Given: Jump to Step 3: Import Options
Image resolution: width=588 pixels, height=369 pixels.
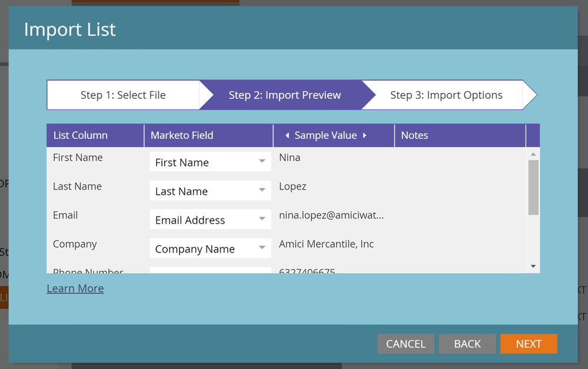Looking at the screenshot, I should point(446,95).
